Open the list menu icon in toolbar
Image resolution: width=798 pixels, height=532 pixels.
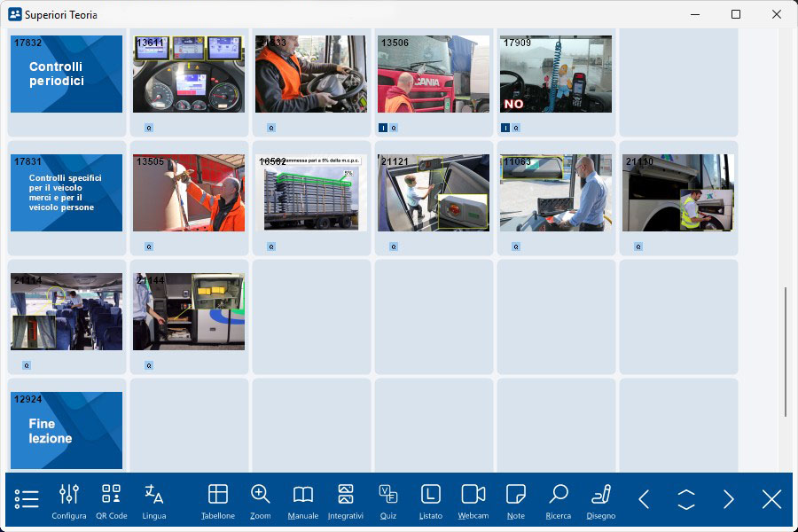tap(27, 499)
